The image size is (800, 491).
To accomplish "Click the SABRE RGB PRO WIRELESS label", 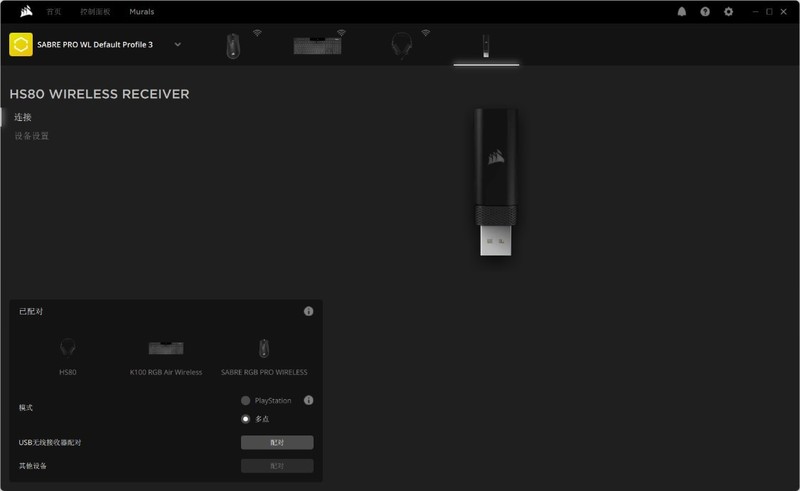I will coord(264,372).
